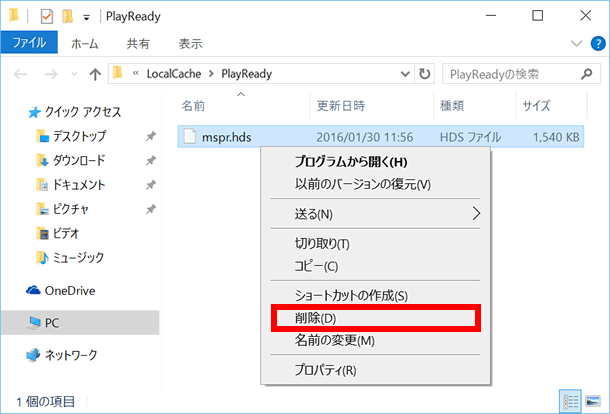Open the blue Help question mark icon
Image resolution: width=610 pixels, height=414 pixels.
[x=598, y=43]
